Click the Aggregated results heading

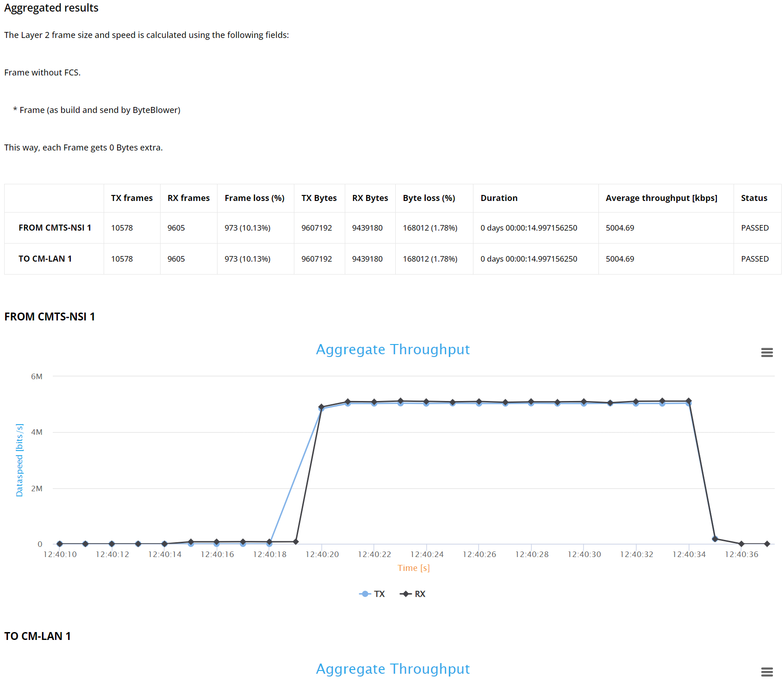[x=51, y=7]
